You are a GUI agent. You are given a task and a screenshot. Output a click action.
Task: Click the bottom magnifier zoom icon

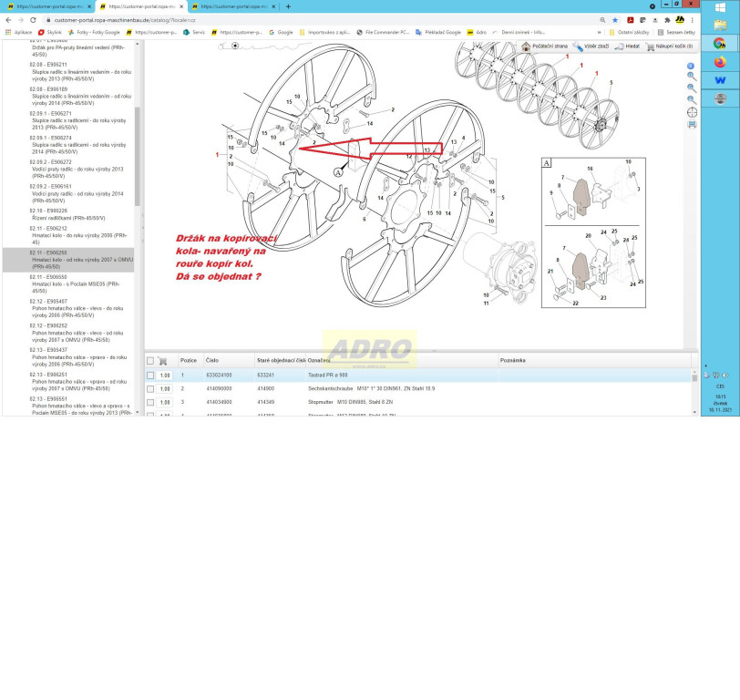tap(692, 99)
